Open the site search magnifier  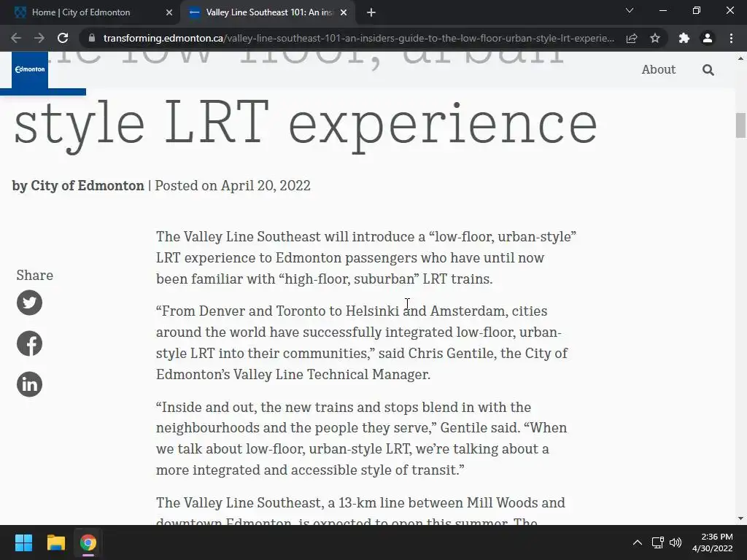(708, 70)
